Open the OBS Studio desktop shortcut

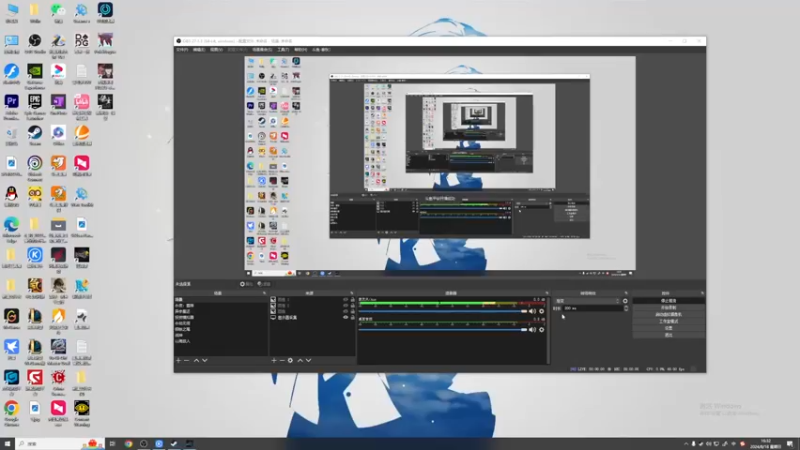[x=35, y=44]
